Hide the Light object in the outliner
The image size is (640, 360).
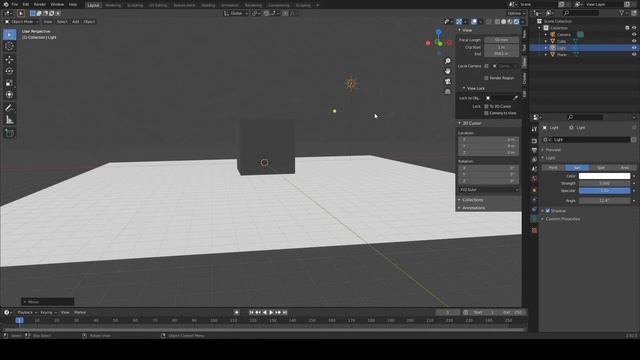coord(634,48)
